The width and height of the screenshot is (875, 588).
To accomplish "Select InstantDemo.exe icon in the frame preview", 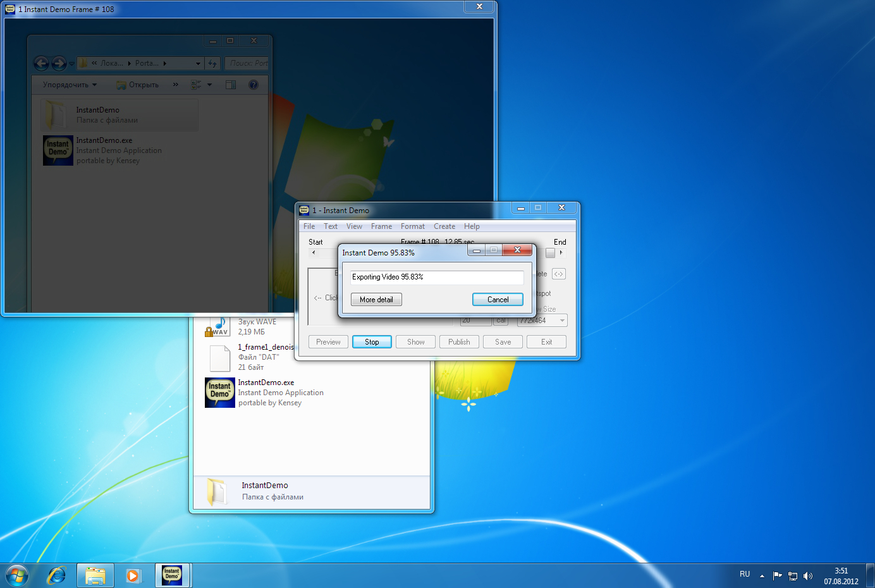I will (58, 150).
